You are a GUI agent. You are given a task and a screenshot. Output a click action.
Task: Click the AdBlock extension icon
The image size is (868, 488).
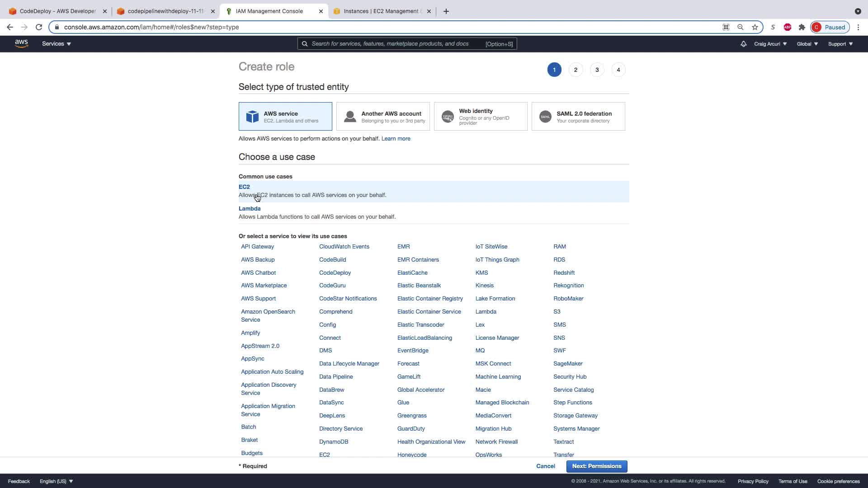tap(788, 27)
